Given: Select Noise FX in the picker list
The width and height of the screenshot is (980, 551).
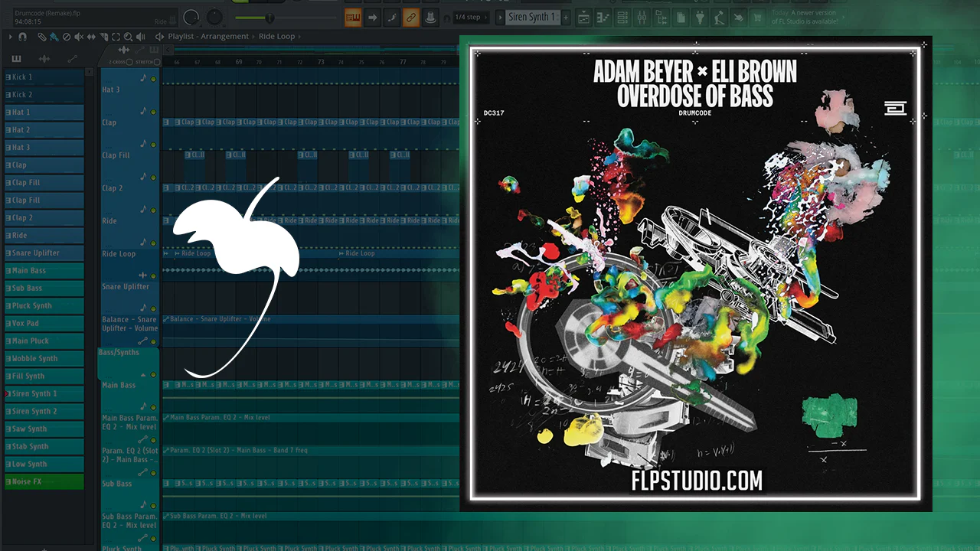Looking at the screenshot, I should tap(44, 481).
